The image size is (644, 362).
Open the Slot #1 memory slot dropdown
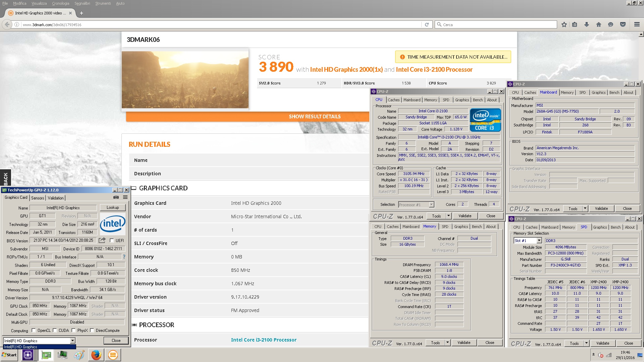click(539, 240)
